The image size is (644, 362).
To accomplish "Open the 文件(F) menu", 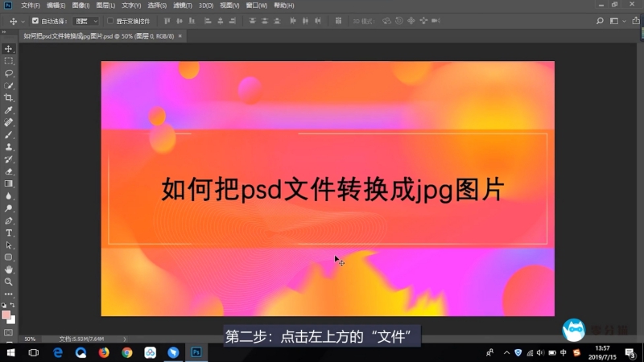I will (30, 6).
